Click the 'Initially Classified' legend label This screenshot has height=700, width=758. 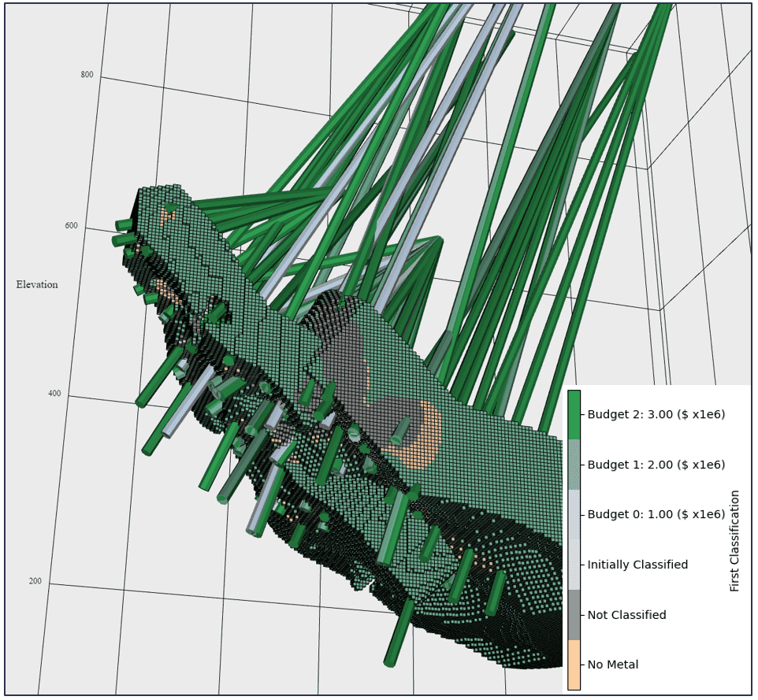(x=637, y=565)
